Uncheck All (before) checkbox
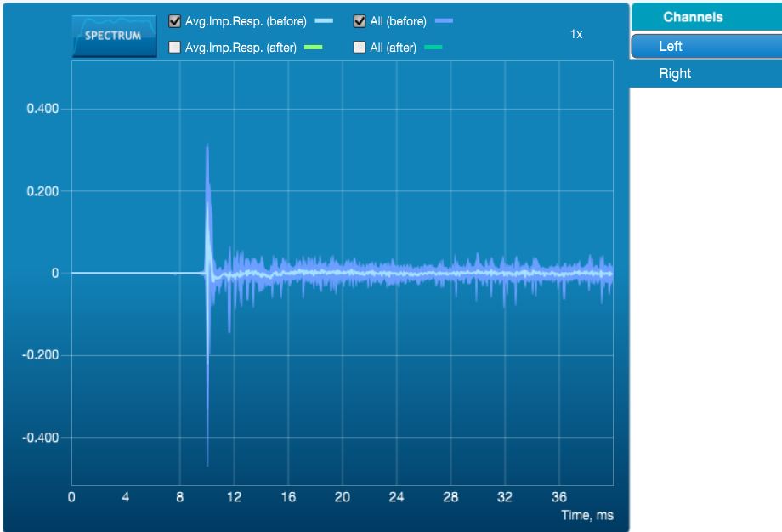Image resolution: width=782 pixels, height=532 pixels. (360, 21)
